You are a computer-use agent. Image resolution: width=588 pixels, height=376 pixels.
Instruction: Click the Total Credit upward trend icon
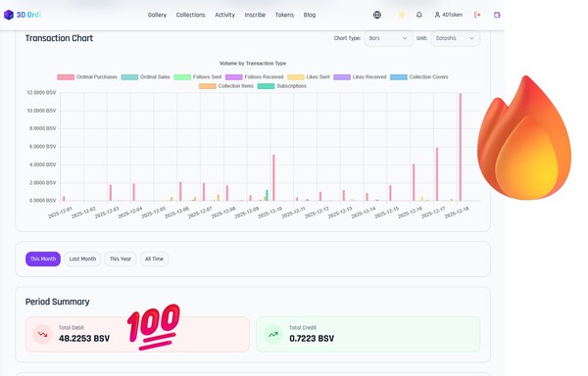[273, 334]
